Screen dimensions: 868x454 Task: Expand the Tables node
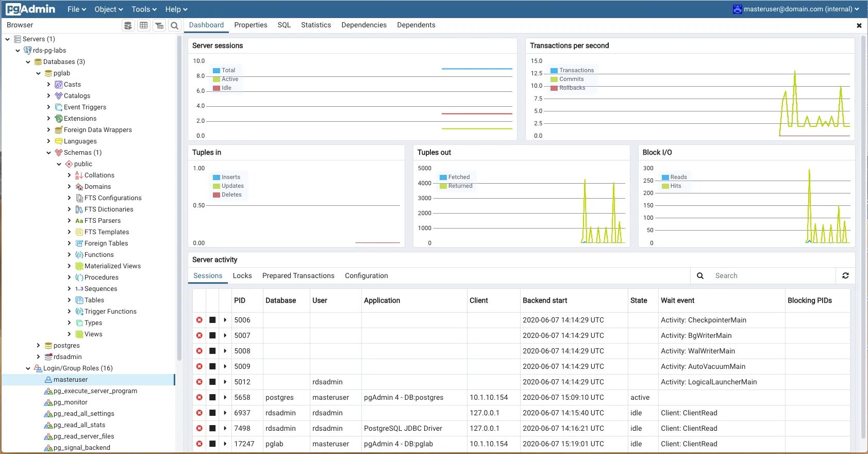[x=70, y=300]
